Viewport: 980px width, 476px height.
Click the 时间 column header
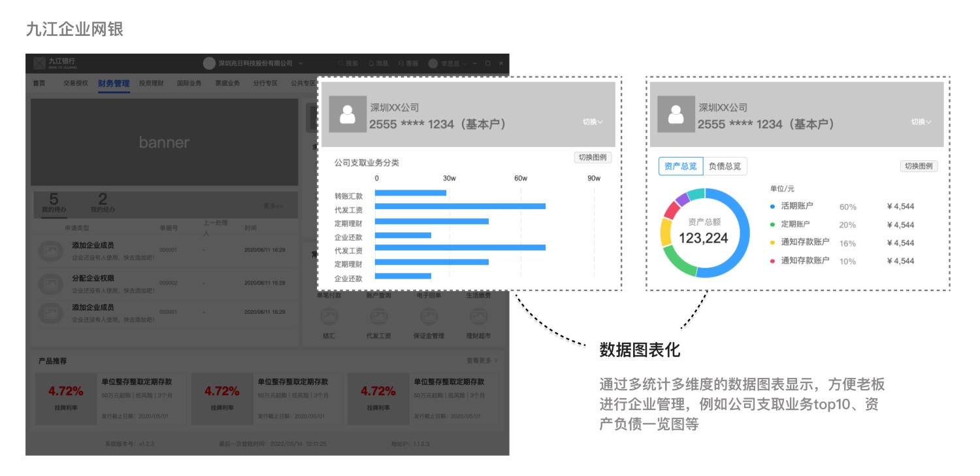pyautogui.click(x=251, y=228)
